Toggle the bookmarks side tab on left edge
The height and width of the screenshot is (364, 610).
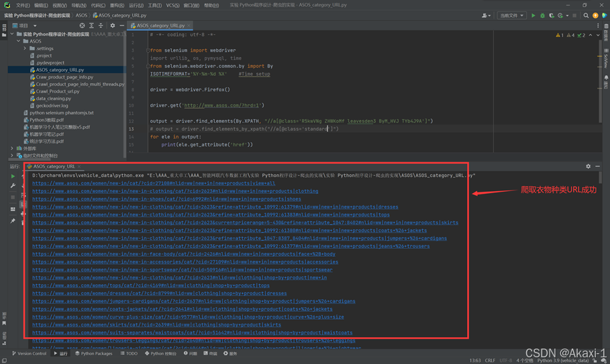tap(4, 318)
